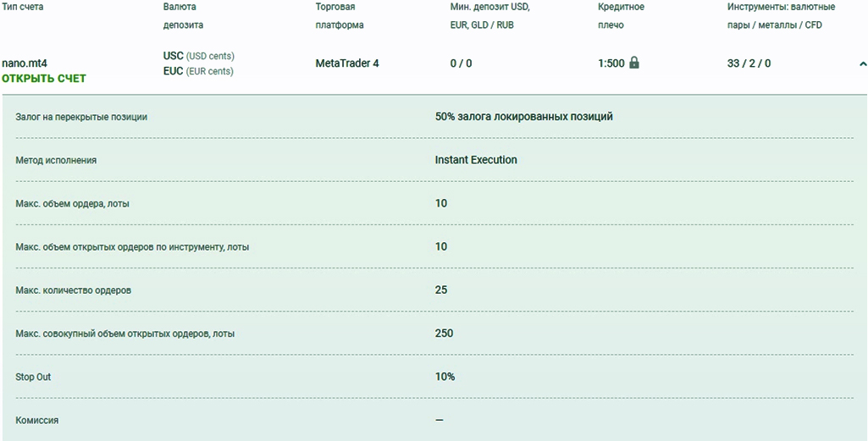
Task: Click the Залог на перекрытые позиции row label
Action: pyautogui.click(x=81, y=117)
